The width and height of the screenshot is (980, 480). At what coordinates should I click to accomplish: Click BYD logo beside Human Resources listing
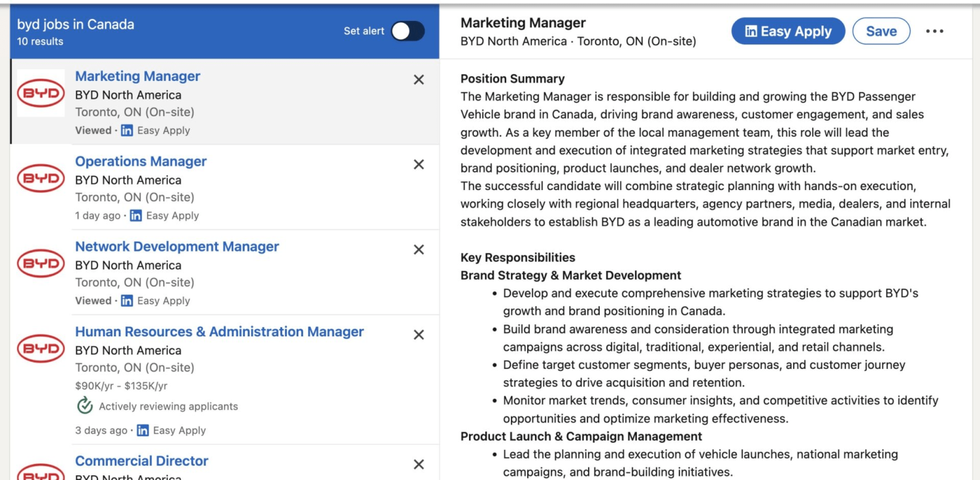pyautogui.click(x=41, y=349)
